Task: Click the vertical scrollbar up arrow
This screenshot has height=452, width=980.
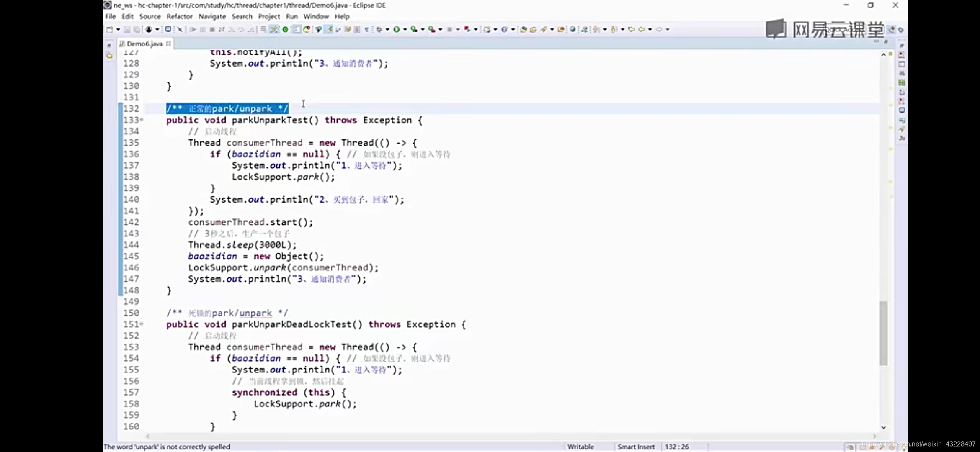Action: click(x=883, y=54)
